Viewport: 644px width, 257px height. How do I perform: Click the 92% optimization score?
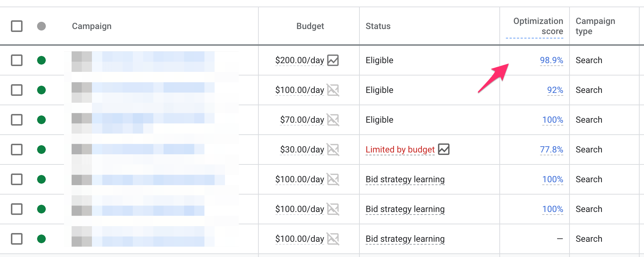(x=555, y=90)
